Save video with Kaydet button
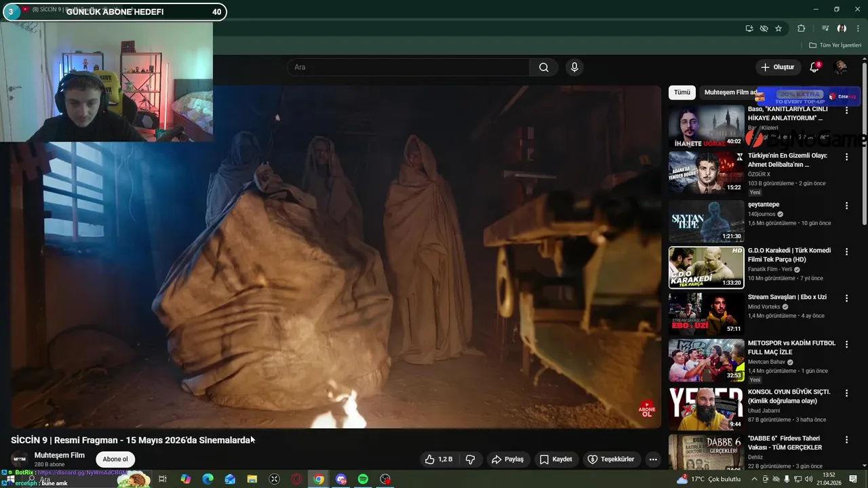This screenshot has width=868, height=488. click(556, 460)
